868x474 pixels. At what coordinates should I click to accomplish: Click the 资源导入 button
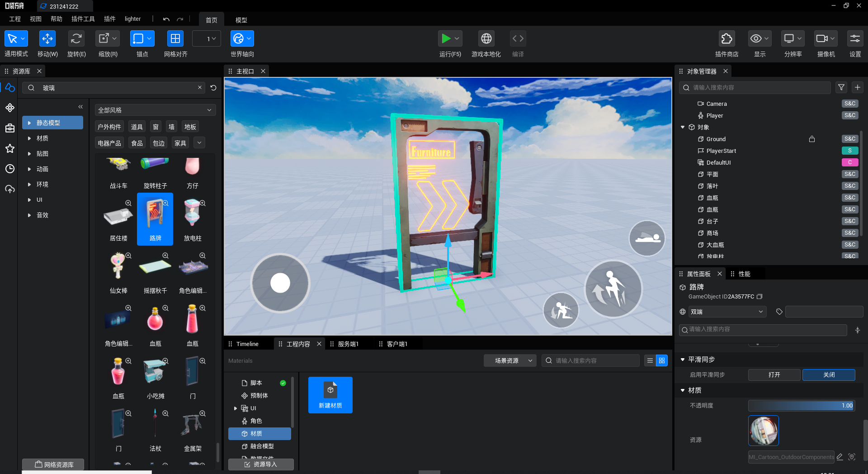pyautogui.click(x=261, y=465)
